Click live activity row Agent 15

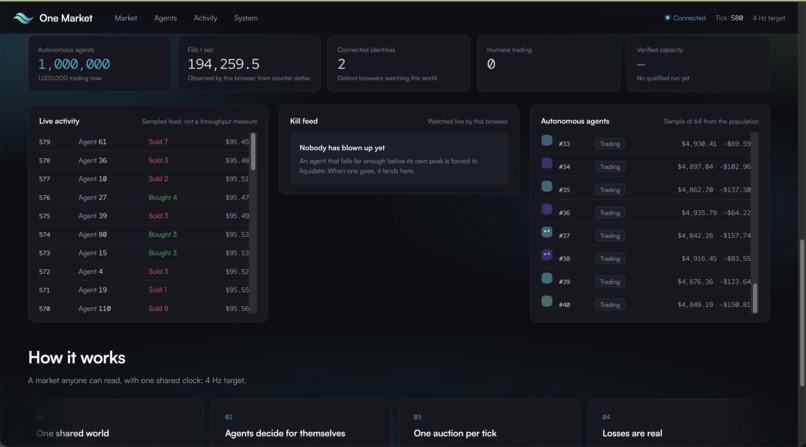144,253
